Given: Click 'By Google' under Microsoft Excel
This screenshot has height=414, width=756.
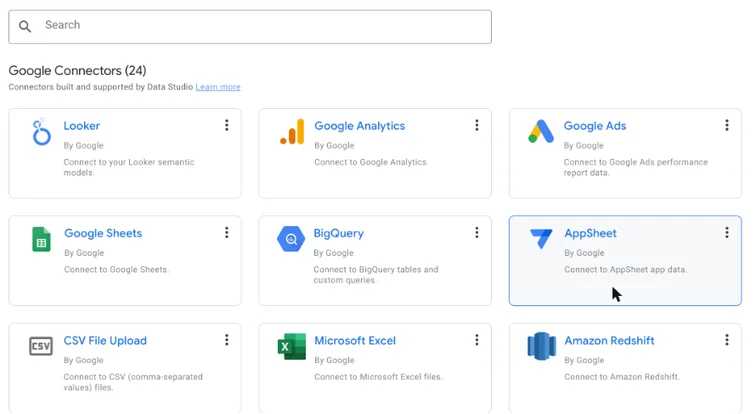Looking at the screenshot, I should (x=334, y=361).
